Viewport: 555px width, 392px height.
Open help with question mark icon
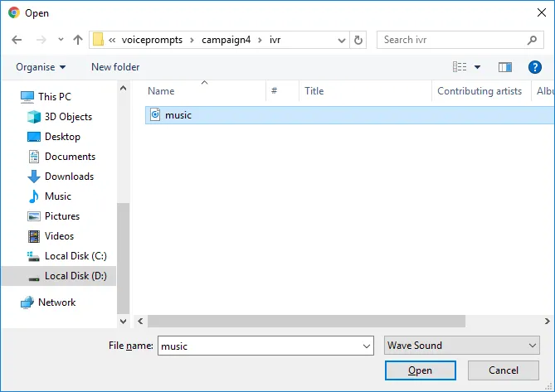[535, 67]
